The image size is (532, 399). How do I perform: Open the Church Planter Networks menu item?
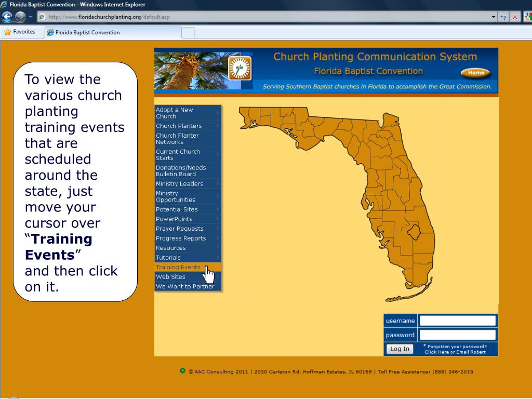[188, 138]
